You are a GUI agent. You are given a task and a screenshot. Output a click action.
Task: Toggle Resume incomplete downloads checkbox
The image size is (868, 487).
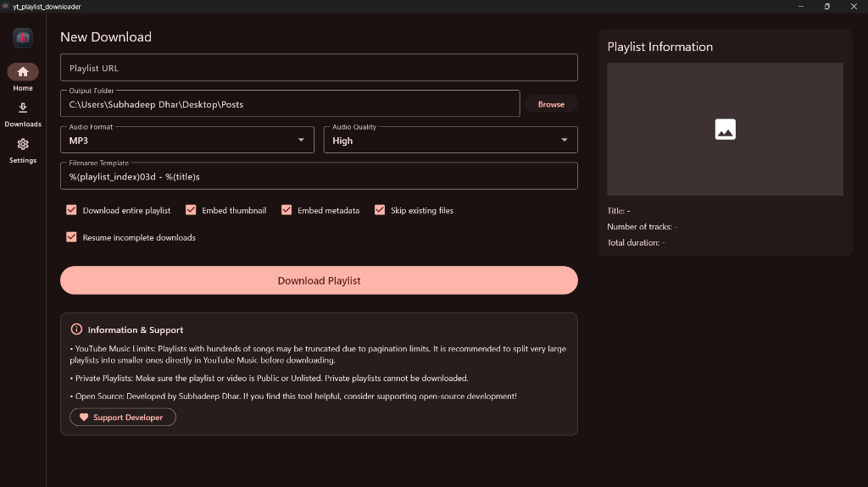(71, 237)
